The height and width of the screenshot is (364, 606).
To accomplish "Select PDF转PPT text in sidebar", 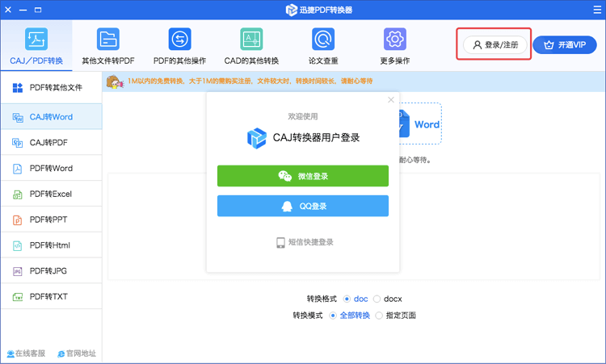I will (x=48, y=220).
